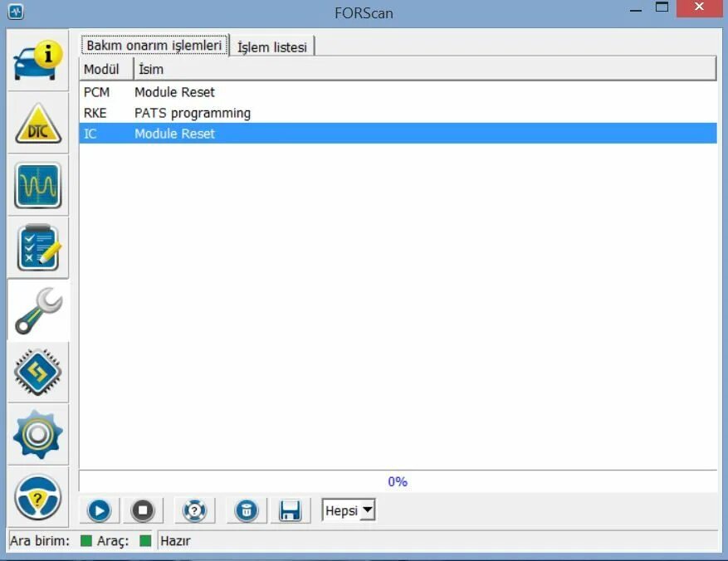Viewport: 728px width, 561px height.
Task: Select the IC Module Reset row
Action: coord(398,134)
